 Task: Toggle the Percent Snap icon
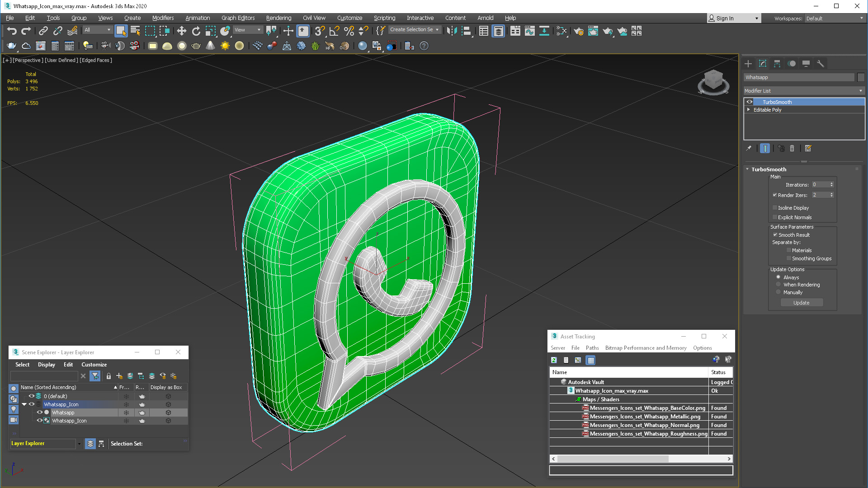pyautogui.click(x=349, y=31)
